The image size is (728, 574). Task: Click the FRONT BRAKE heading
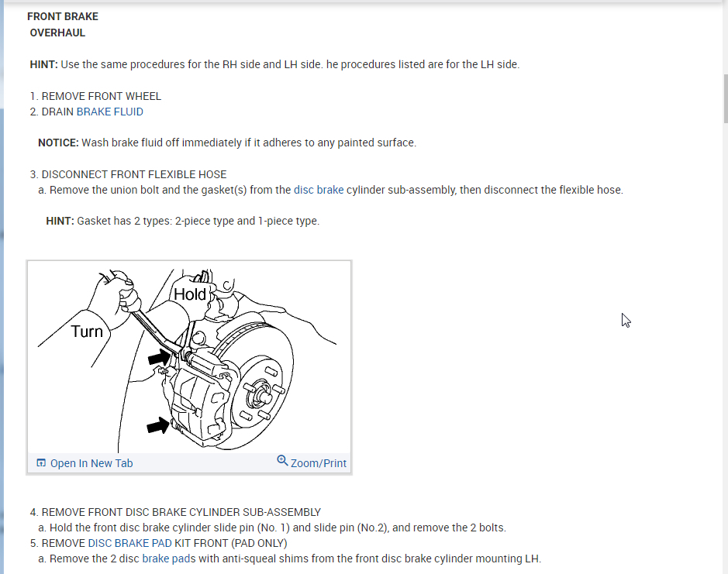(63, 17)
